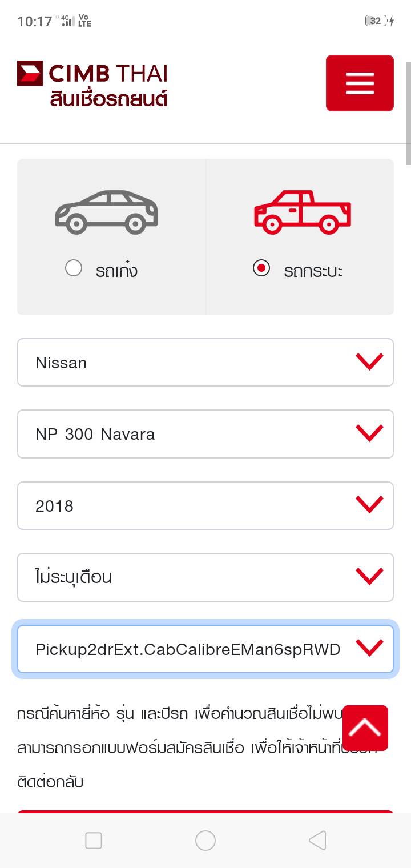411x868 pixels.
Task: Open the ไม่ระบุเดือน month dropdown
Action: 205,577
